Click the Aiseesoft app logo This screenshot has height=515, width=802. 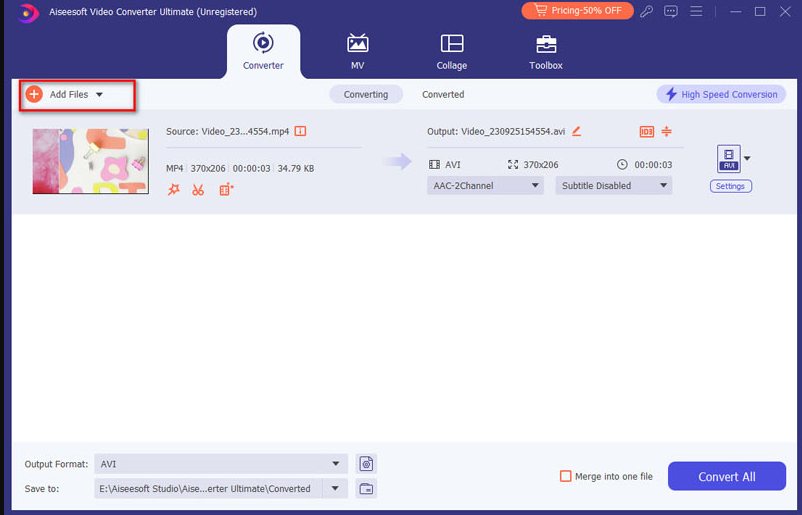pyautogui.click(x=27, y=12)
